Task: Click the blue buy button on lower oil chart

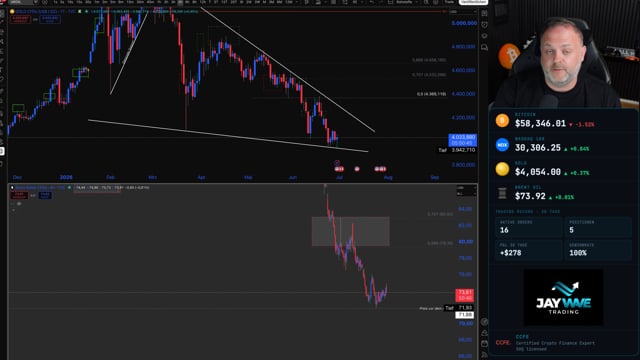Action: pyautogui.click(x=45, y=196)
